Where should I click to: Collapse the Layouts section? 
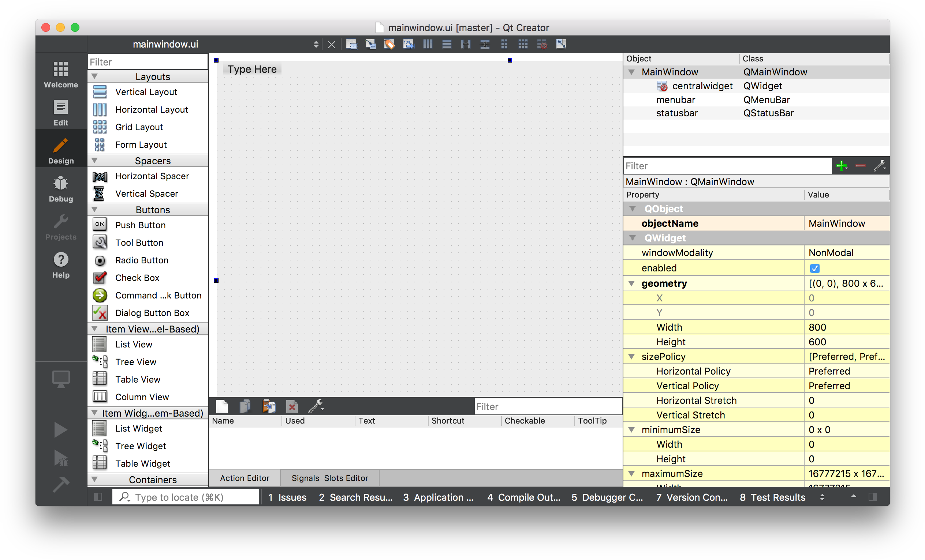(94, 76)
